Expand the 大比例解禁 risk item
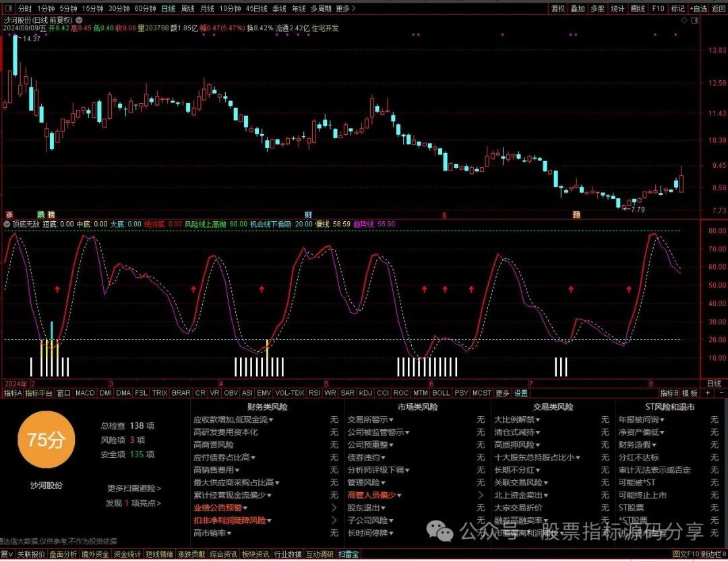The height and width of the screenshot is (561, 728). pos(517,419)
